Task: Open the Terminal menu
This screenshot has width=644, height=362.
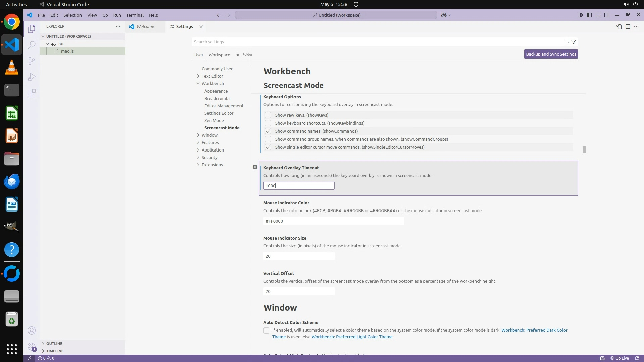Action: click(135, 15)
